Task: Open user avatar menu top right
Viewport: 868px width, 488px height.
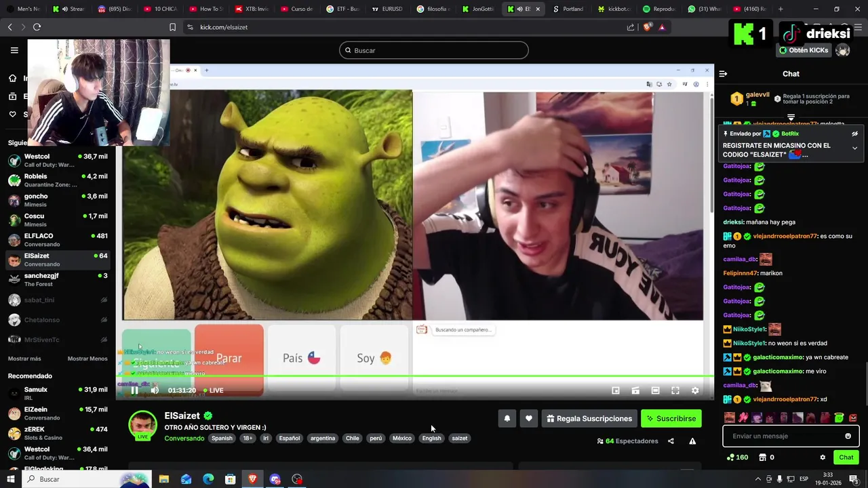Action: (x=842, y=50)
